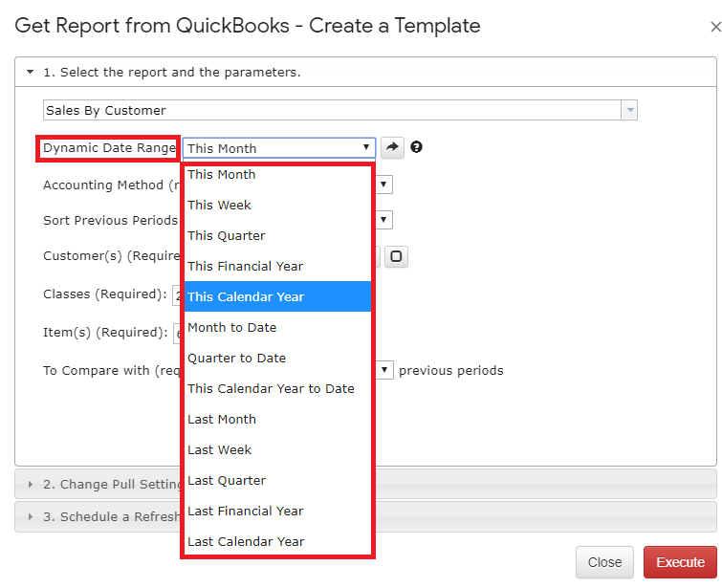This screenshot has width=722, height=588.
Task: Click the square icon next to Customer(s) field
Action: coord(396,256)
